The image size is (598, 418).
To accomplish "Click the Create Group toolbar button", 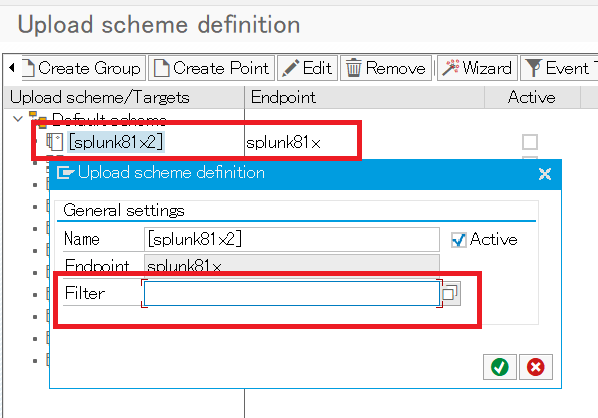I will click(84, 68).
